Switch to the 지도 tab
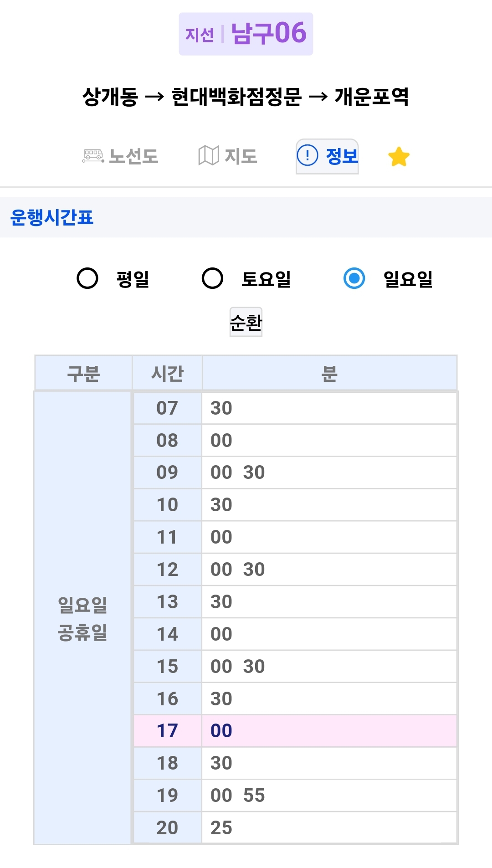Image resolution: width=492 pixels, height=868 pixels. click(x=228, y=156)
